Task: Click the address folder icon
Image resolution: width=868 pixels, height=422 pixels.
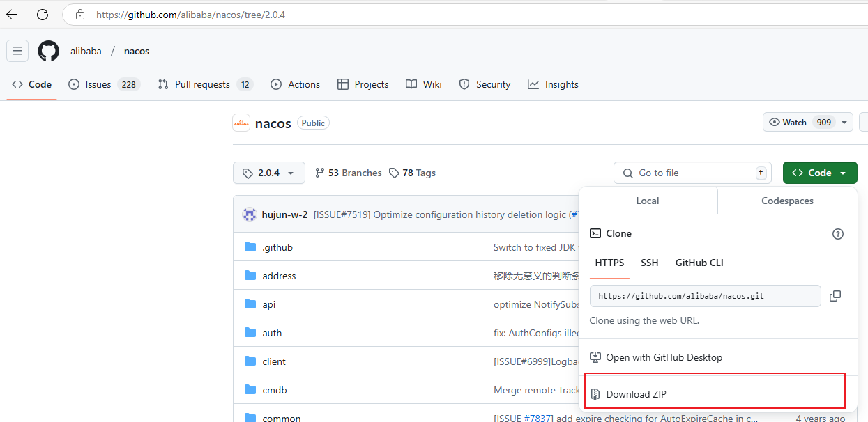Action: pyautogui.click(x=250, y=276)
